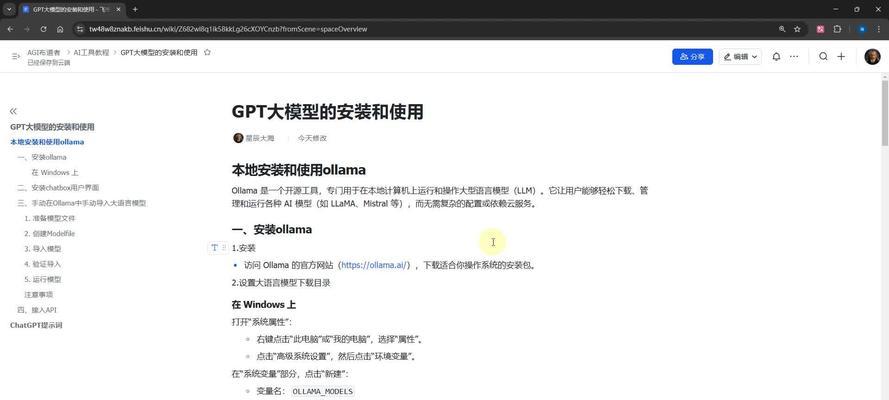The height and width of the screenshot is (400, 889).
Task: Jump to outline item 1. 准备模型文件
Action: 50,218
